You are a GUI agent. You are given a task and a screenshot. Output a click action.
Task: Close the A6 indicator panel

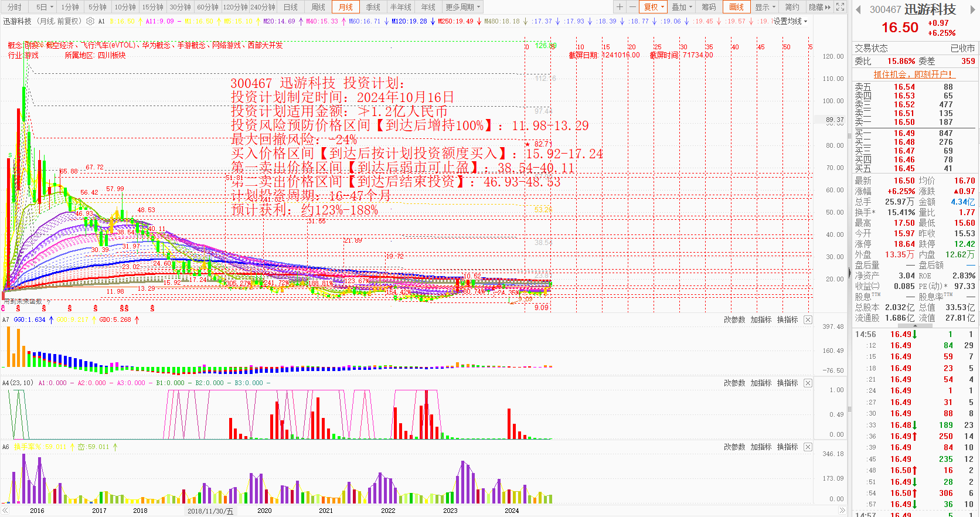[808, 447]
